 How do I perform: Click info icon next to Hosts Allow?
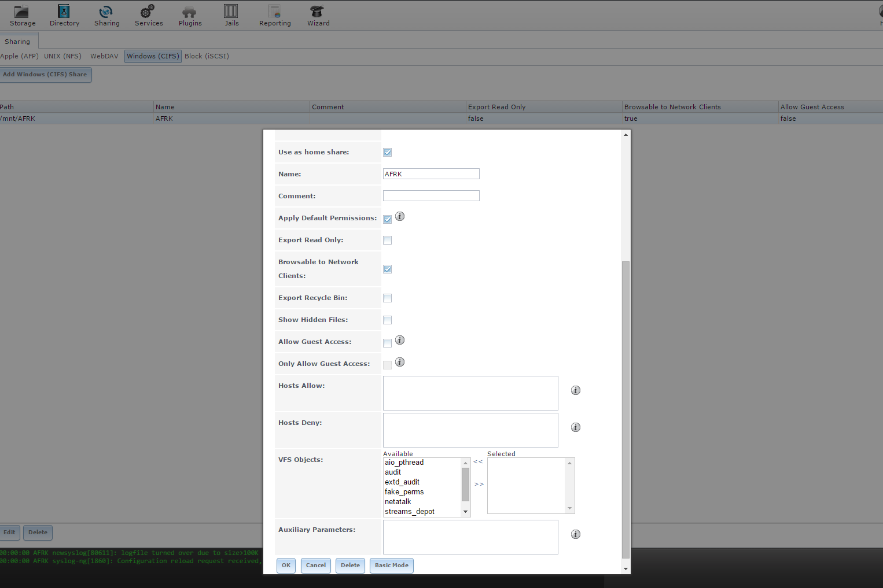(575, 390)
